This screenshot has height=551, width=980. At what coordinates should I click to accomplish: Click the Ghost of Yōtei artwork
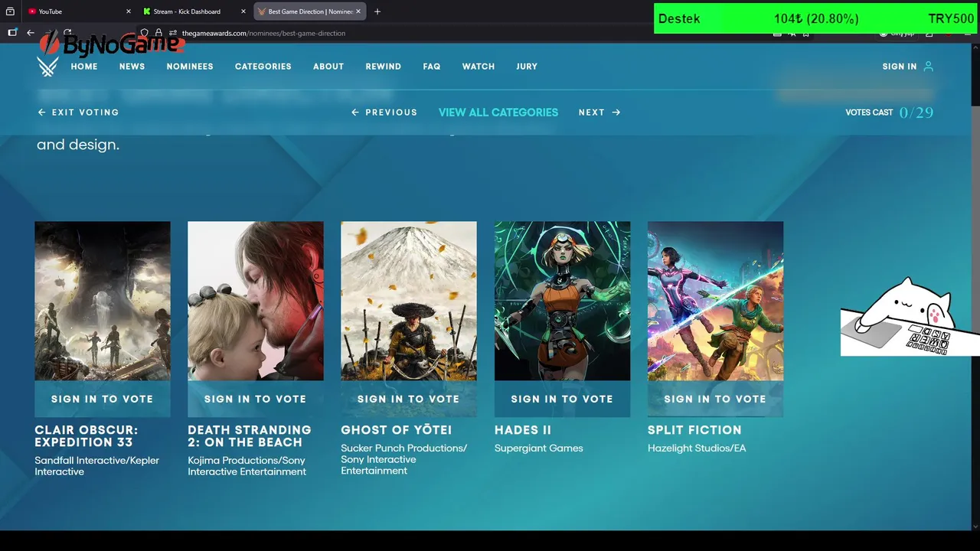point(409,301)
